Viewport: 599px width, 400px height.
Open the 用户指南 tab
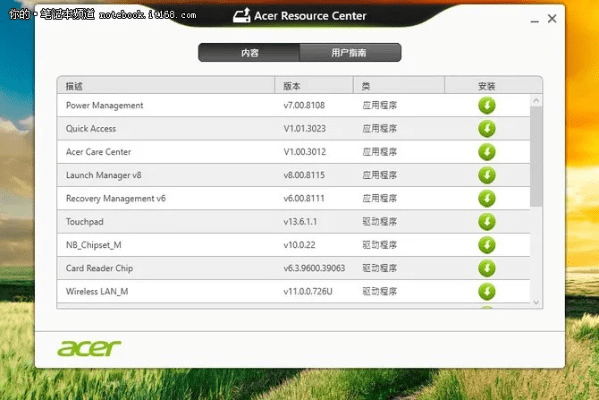(x=350, y=52)
